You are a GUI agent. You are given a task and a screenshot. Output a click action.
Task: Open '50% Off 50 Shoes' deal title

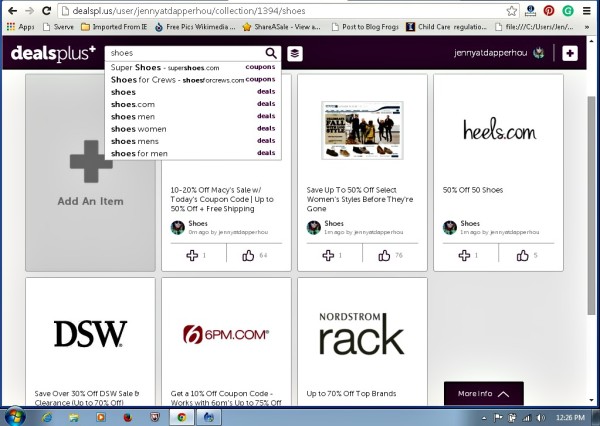click(473, 190)
